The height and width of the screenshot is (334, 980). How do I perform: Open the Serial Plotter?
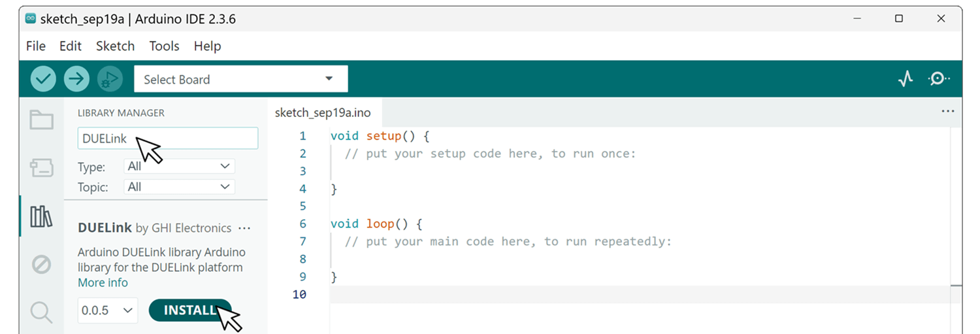(905, 79)
